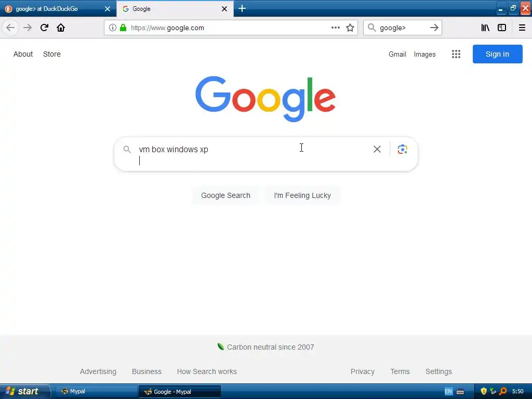Open the Business footer link

[147, 371]
